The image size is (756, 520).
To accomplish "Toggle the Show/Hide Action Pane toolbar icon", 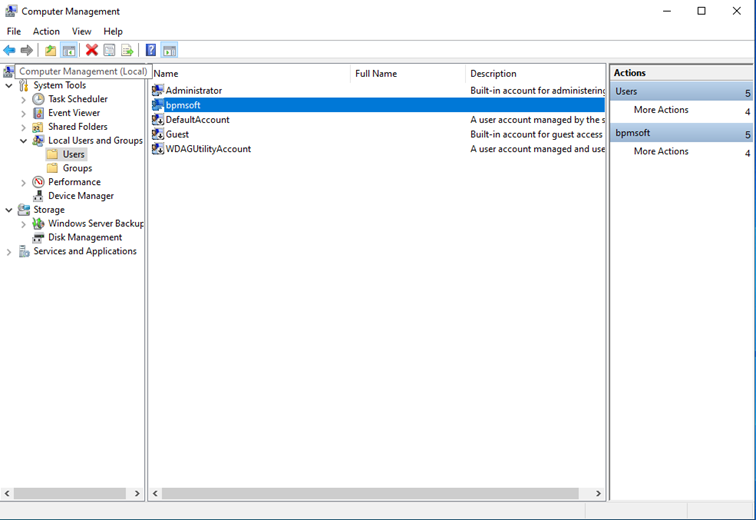I will coord(169,50).
